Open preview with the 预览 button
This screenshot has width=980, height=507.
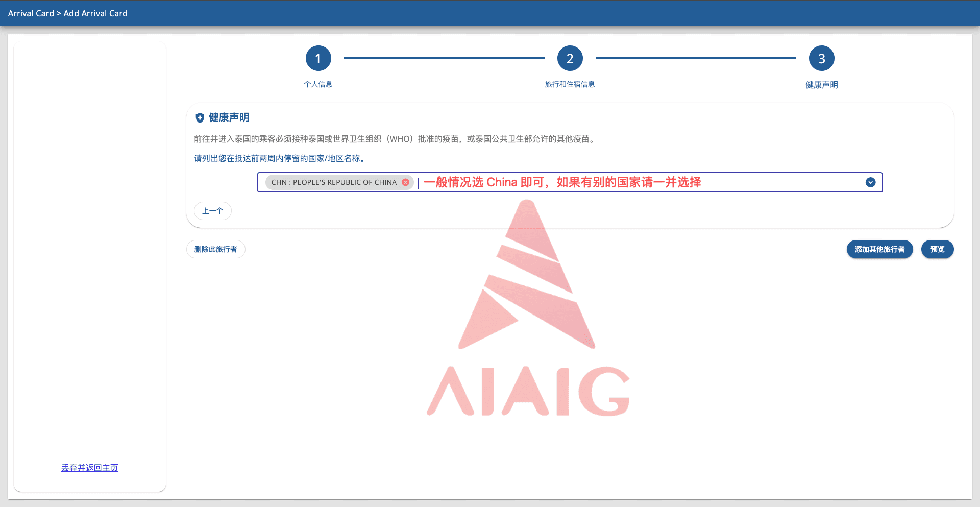tap(937, 249)
